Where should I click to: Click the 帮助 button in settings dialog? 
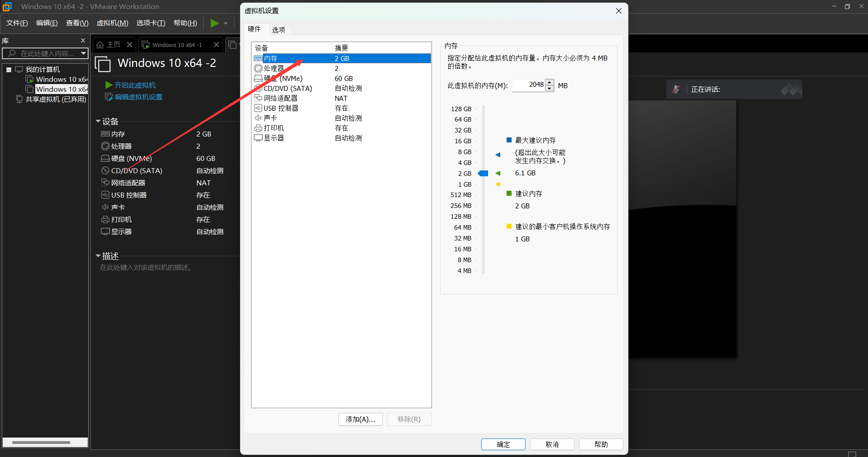[601, 444]
